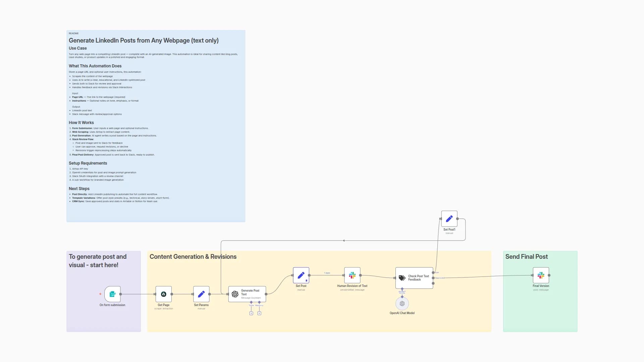Click the output connector of Generate Post Text

coord(266,294)
